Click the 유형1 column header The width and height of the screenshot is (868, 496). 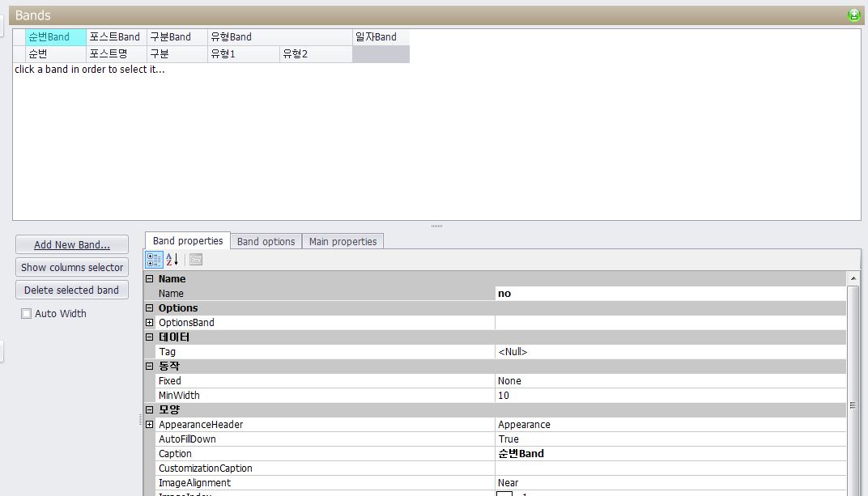[x=244, y=54]
